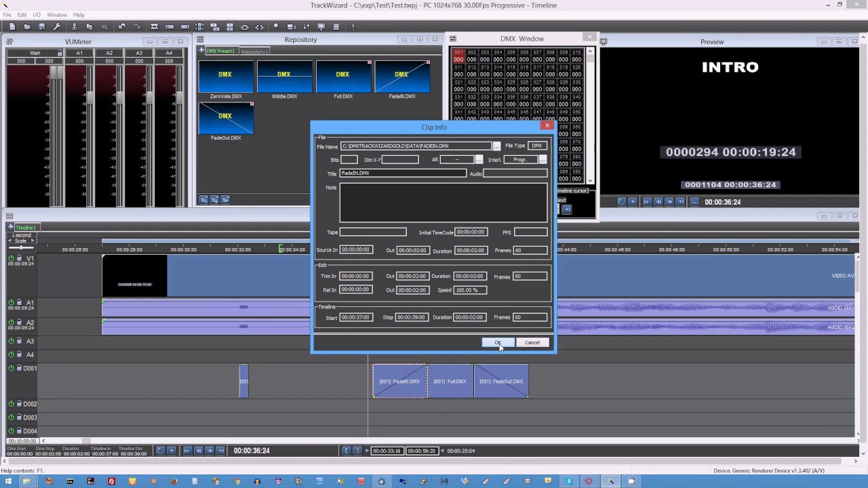Click the Open project folder icon
Viewport: 868px width, 488px height.
coord(27,26)
